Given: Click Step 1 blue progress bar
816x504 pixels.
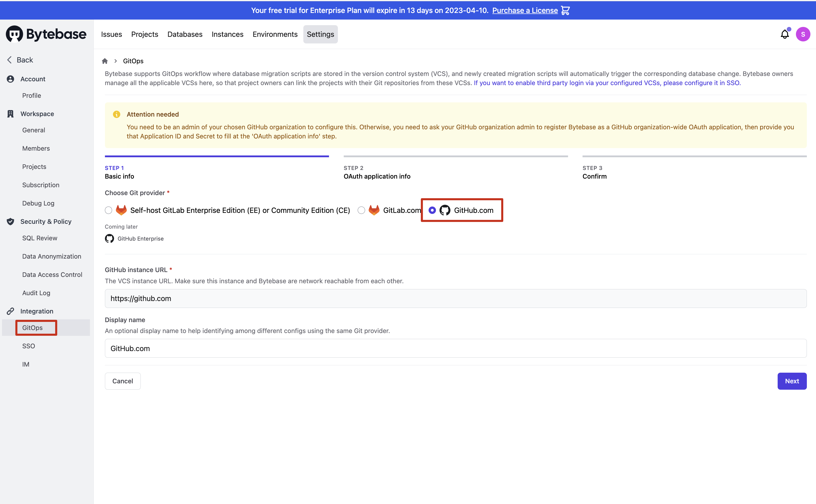Looking at the screenshot, I should pyautogui.click(x=217, y=156).
